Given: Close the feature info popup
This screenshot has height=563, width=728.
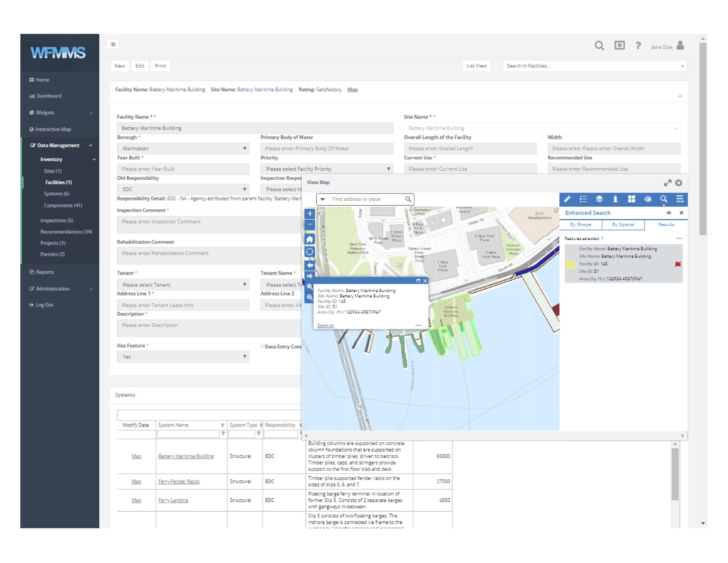Looking at the screenshot, I should (x=425, y=281).
